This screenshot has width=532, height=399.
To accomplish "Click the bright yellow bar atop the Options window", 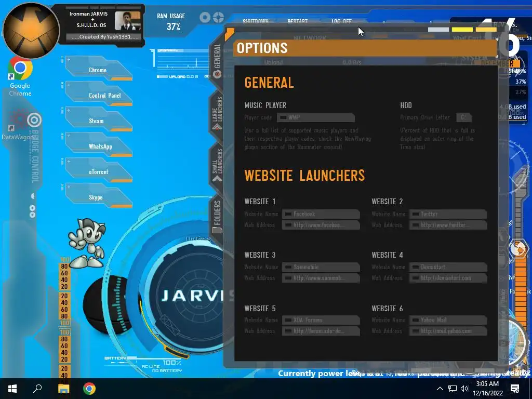I will tap(462, 30).
